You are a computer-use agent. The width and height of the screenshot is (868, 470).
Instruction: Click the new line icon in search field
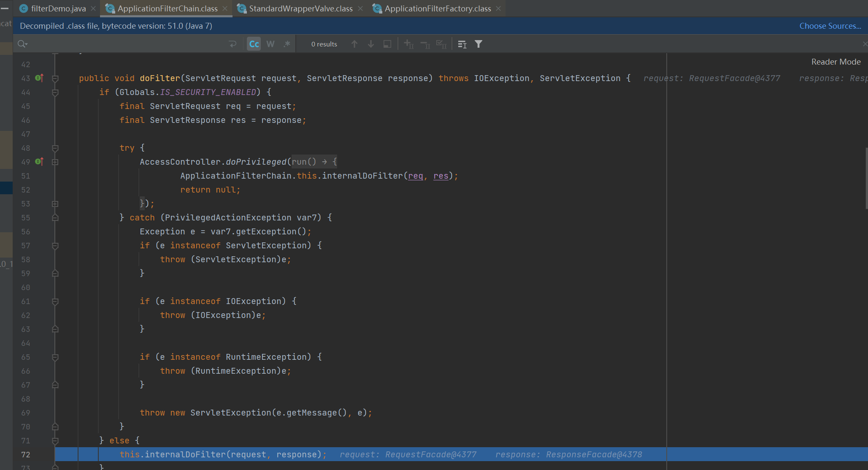click(233, 44)
